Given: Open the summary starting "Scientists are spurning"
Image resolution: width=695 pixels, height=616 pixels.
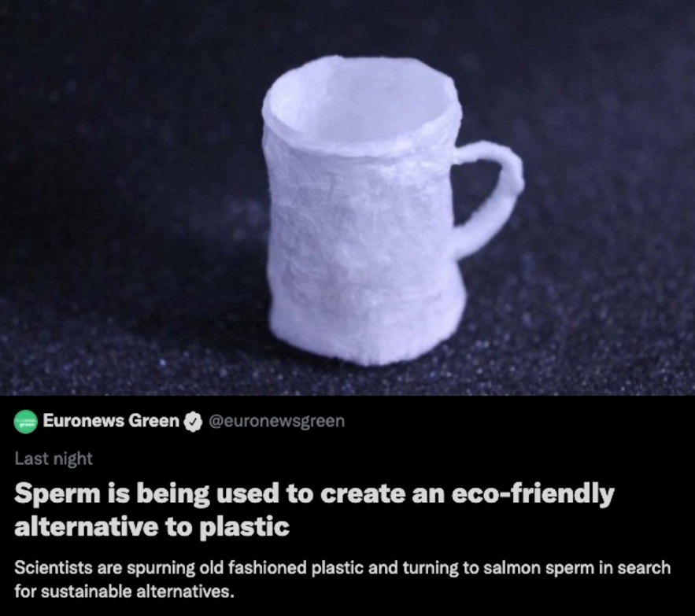Looking at the screenshot, I should click(342, 579).
